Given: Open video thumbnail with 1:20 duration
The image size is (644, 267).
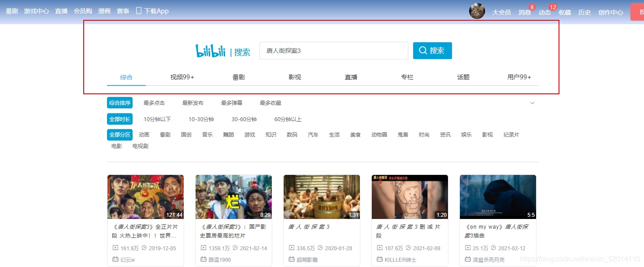Looking at the screenshot, I should click(410, 197).
